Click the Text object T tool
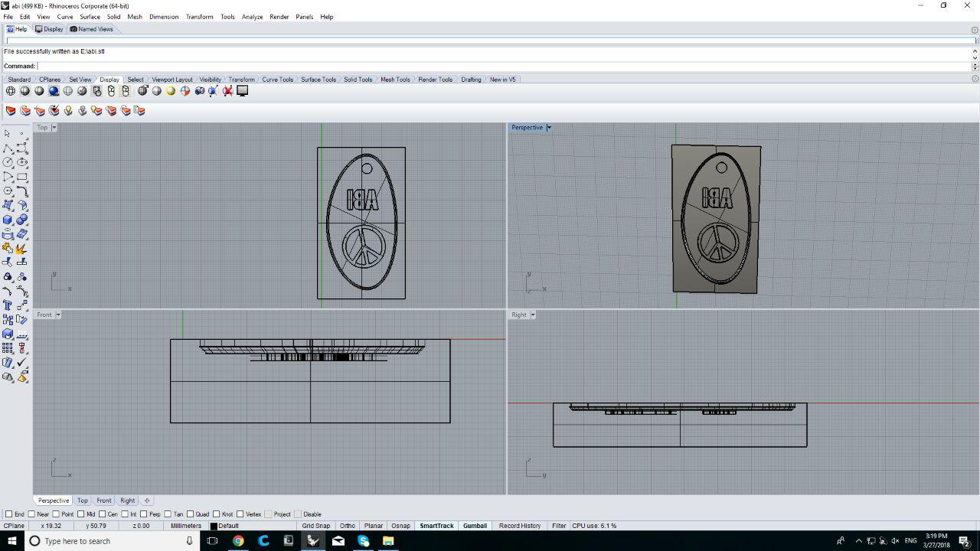Screen dimensions: 980x551 tap(8, 305)
